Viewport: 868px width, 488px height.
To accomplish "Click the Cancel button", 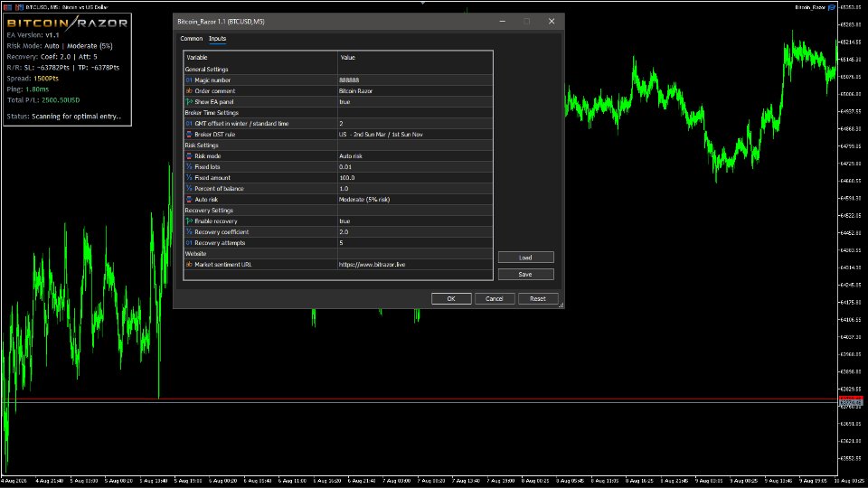I will tap(495, 299).
